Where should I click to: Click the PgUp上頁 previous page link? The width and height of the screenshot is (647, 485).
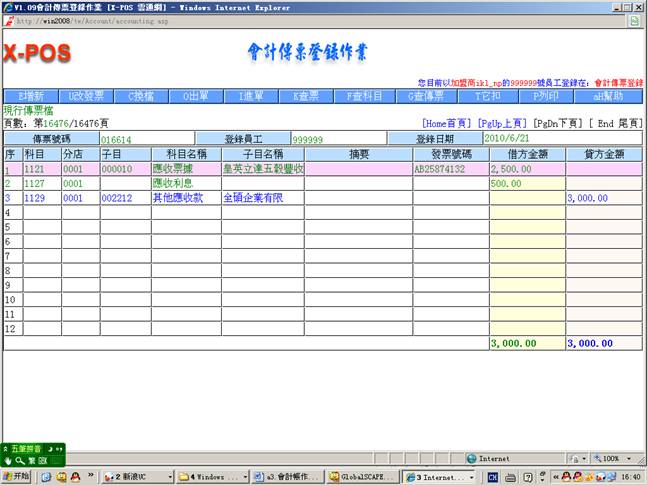502,122
